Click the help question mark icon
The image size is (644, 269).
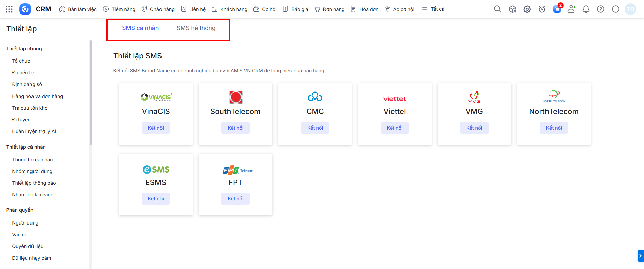pos(601,9)
